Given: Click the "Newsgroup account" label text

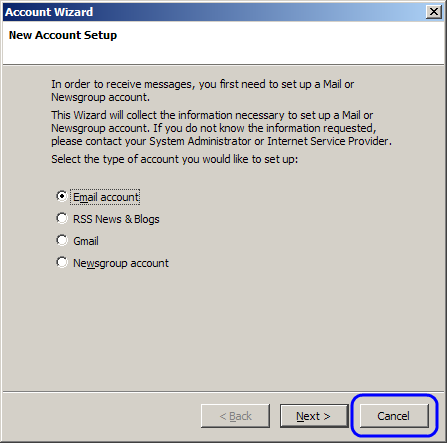Looking at the screenshot, I should pyautogui.click(x=121, y=263).
